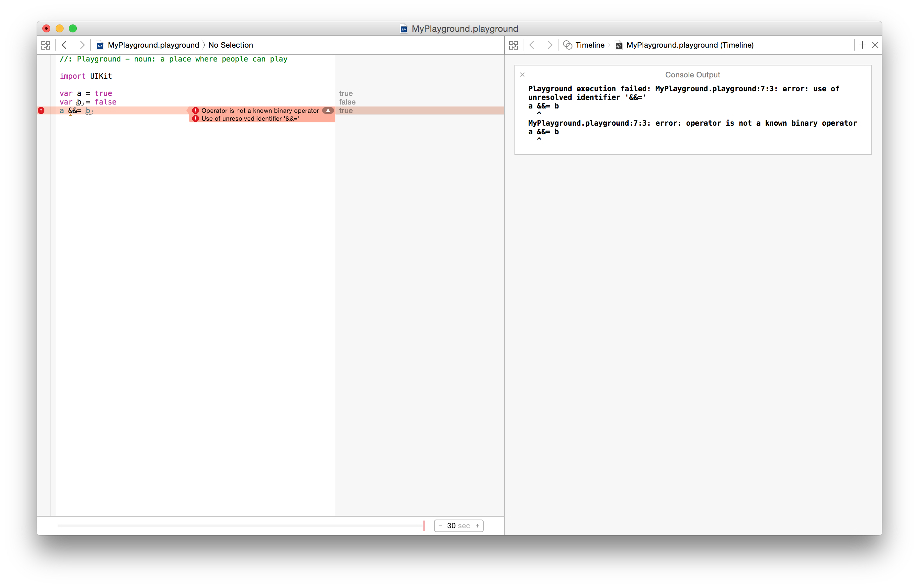Open related items grid in left editor
Screen dimensions: 919x588
[45, 45]
